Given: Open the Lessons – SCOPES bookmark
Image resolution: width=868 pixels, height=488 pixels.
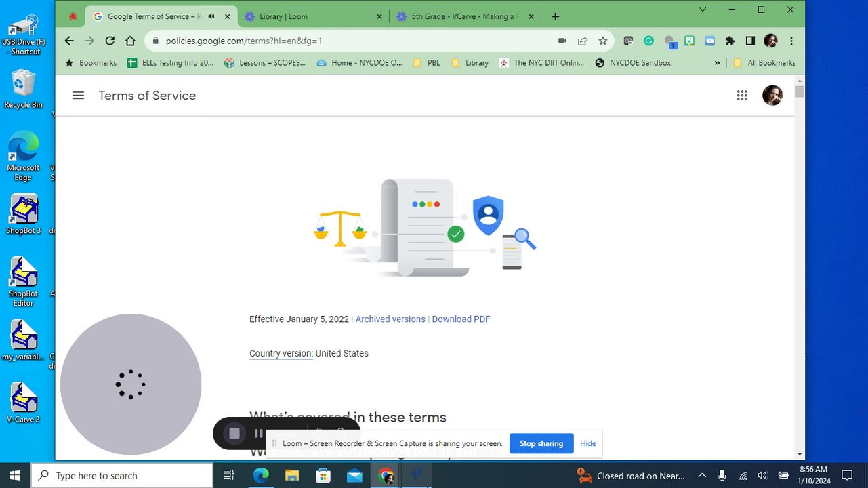Looking at the screenshot, I should point(265,63).
